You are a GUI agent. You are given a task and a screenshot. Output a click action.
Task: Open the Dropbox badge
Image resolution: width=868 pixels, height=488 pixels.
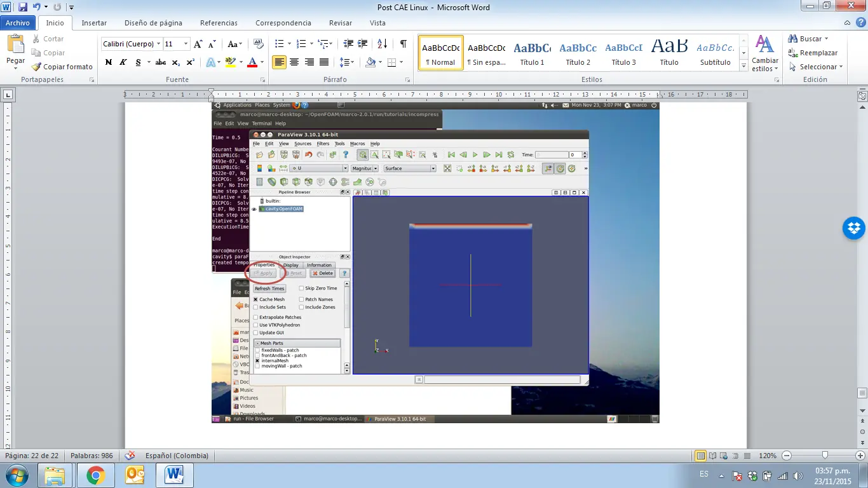coord(853,228)
